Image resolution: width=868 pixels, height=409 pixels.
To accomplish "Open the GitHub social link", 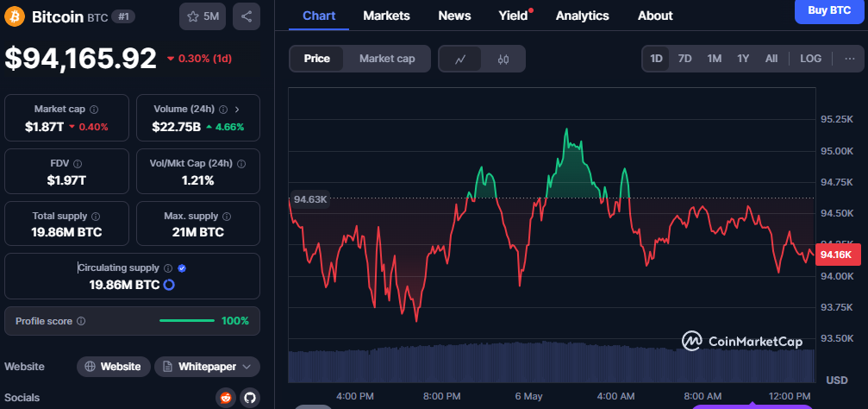I will click(249, 397).
